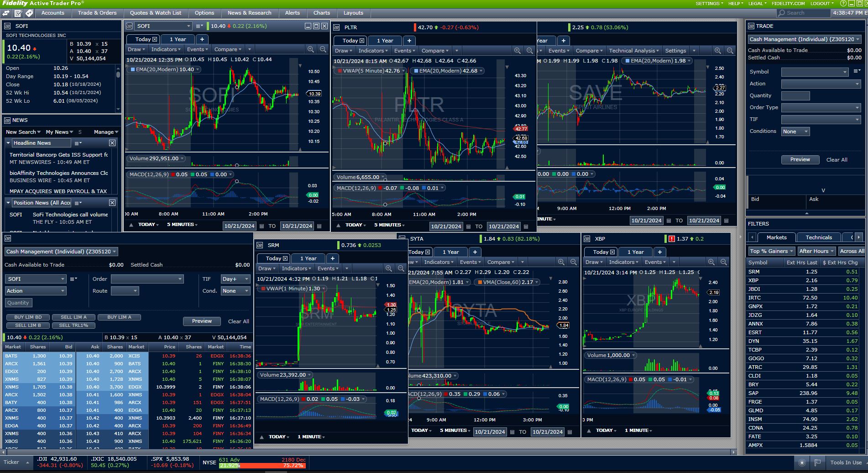868x473 pixels.
Task: Click the BUY LIM BD hotkey button
Action: pyautogui.click(x=28, y=317)
